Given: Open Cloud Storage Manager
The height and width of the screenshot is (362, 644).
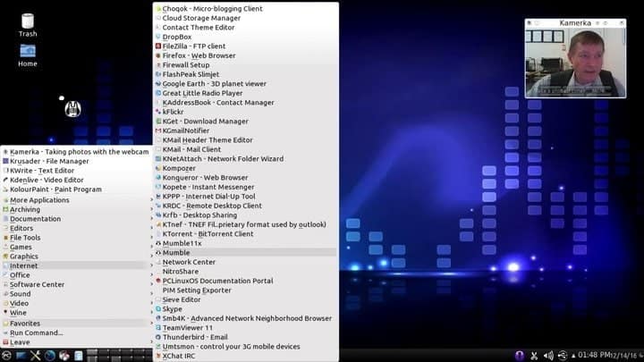Looking at the screenshot, I should pyautogui.click(x=246, y=18).
